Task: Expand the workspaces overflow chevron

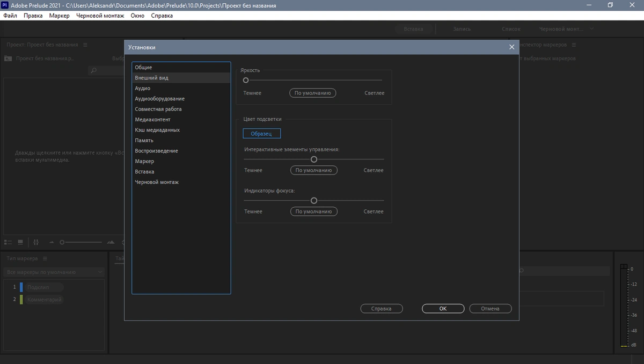Action: click(592, 29)
